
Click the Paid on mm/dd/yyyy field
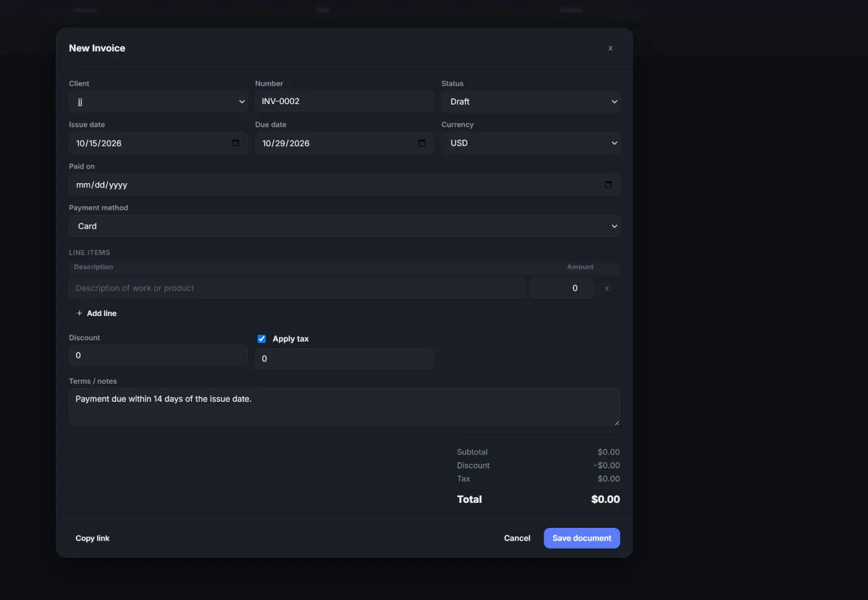344,184
